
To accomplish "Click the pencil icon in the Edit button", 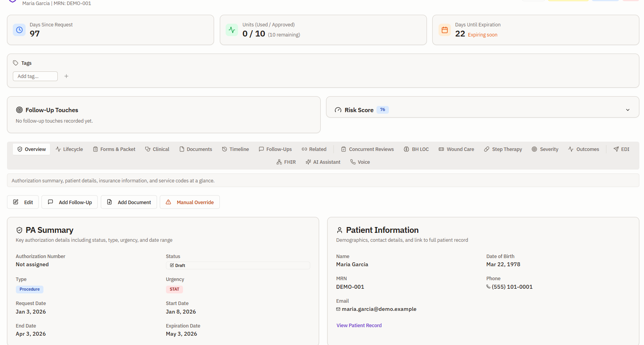I will pyautogui.click(x=16, y=202).
